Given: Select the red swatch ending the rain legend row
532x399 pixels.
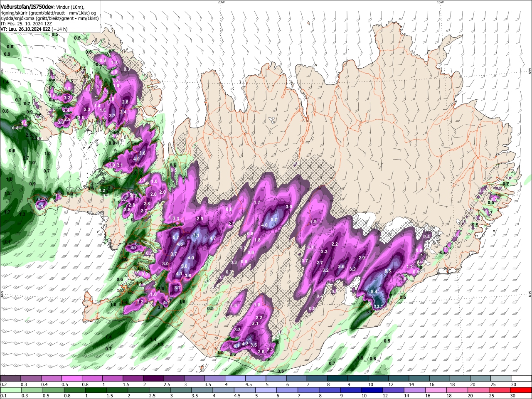Looking at the screenshot, I should pos(521,390).
